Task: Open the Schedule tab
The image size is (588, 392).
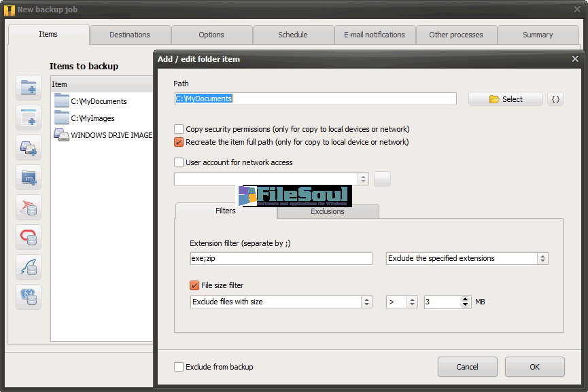Action: click(x=293, y=35)
